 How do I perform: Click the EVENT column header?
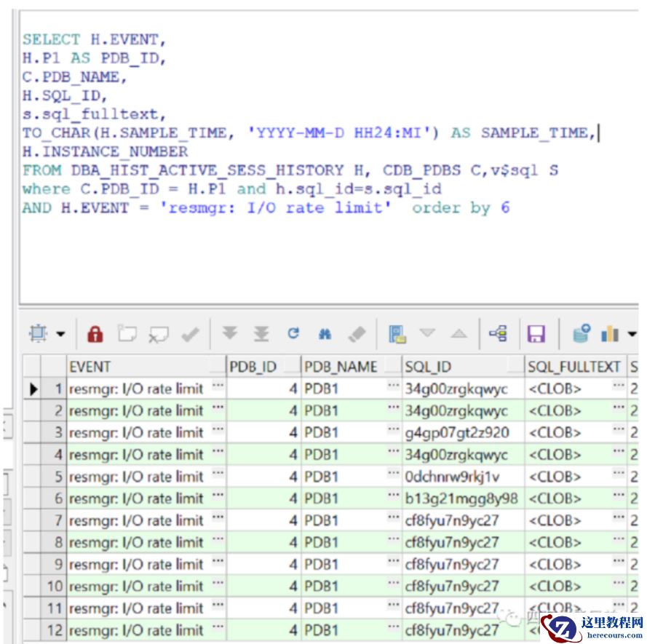(x=146, y=366)
